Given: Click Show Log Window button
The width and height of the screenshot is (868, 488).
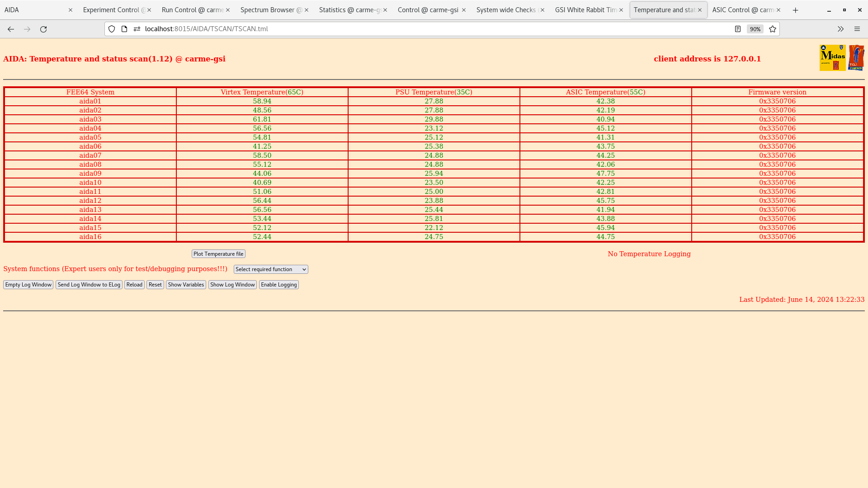Looking at the screenshot, I should coord(232,284).
